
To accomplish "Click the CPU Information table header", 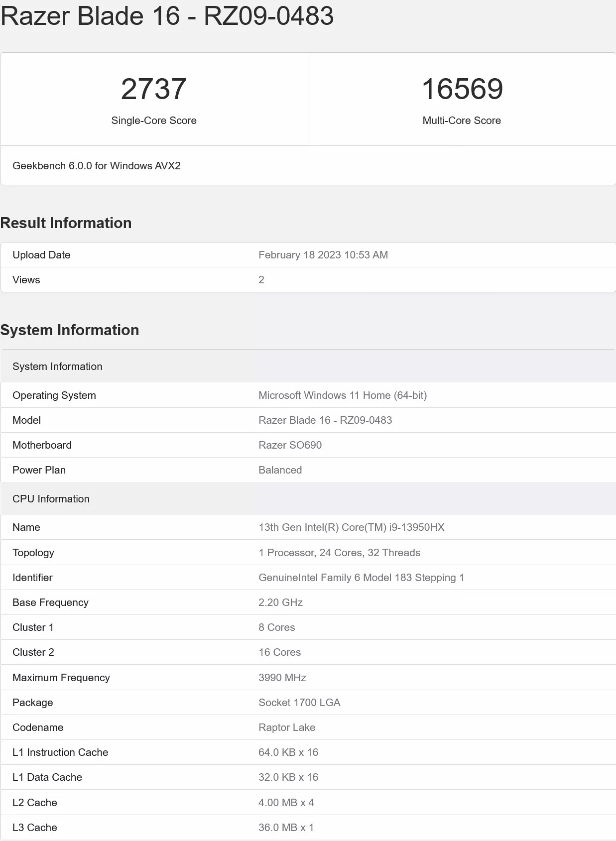I will (51, 499).
